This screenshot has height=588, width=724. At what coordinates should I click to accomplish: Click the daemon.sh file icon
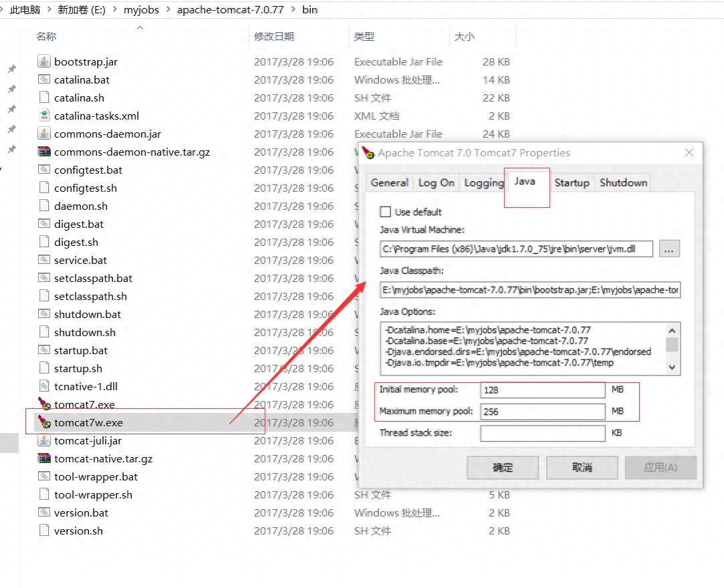tap(44, 205)
